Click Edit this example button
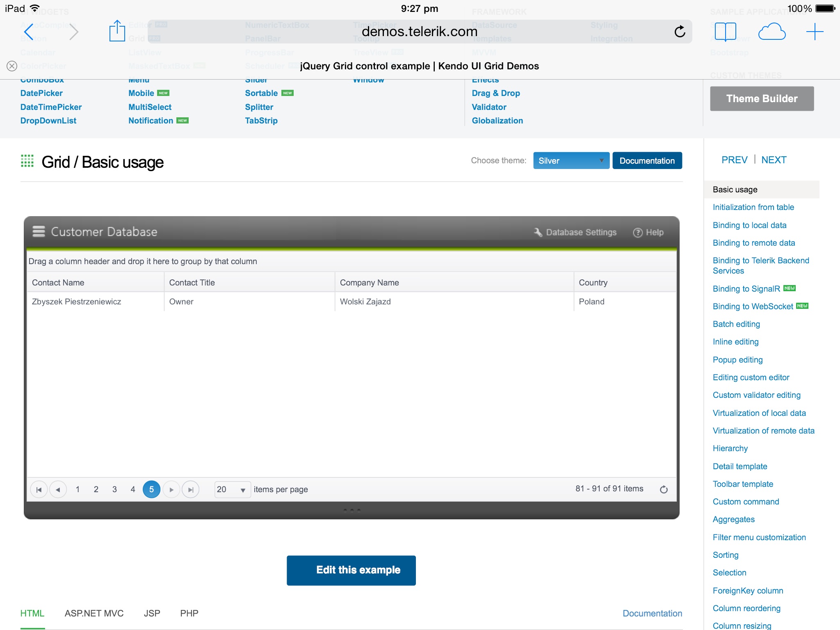 coord(351,570)
